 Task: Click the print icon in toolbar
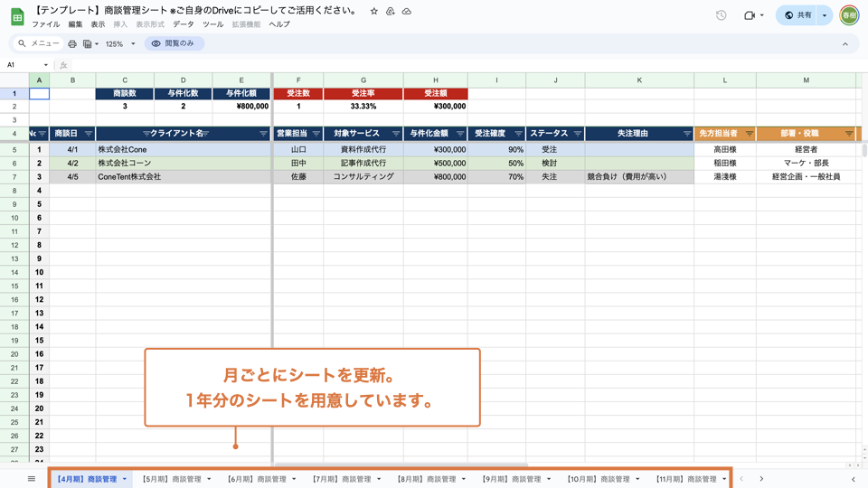tap(72, 43)
